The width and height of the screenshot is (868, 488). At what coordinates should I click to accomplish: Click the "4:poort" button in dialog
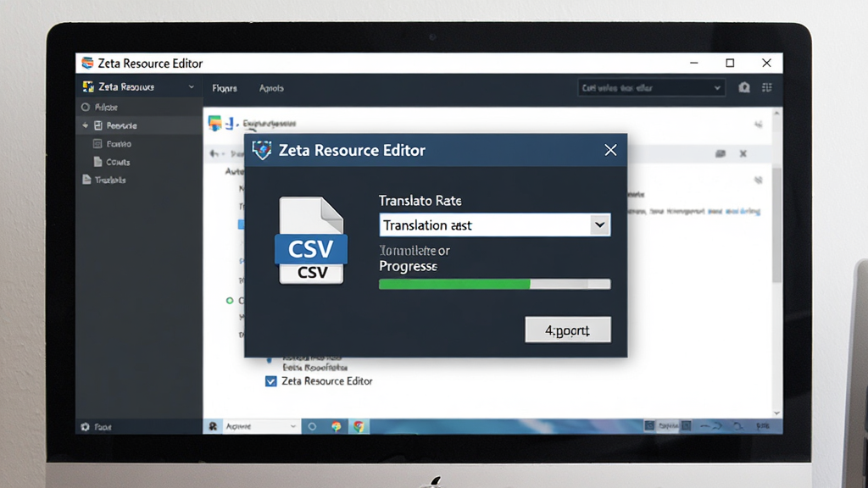pos(568,330)
